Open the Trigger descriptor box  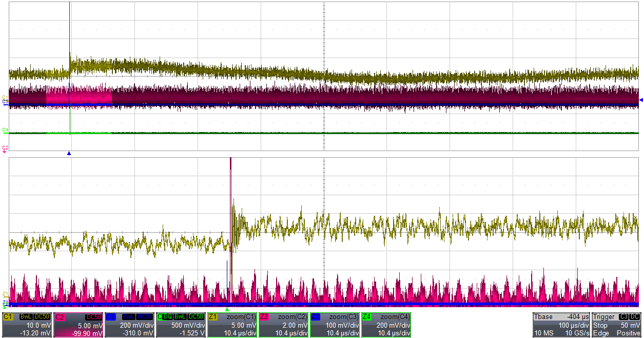tap(617, 325)
